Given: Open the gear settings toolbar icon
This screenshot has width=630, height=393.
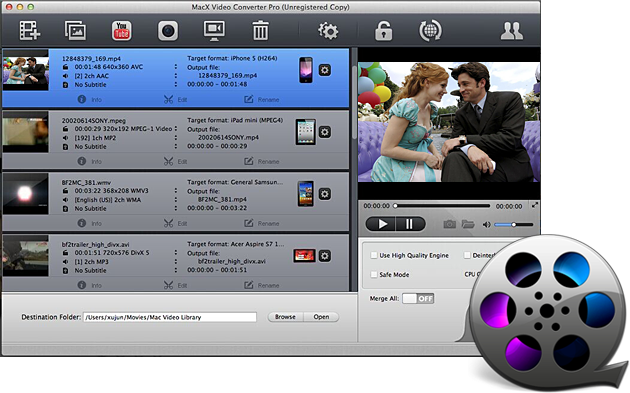Looking at the screenshot, I should tap(328, 31).
